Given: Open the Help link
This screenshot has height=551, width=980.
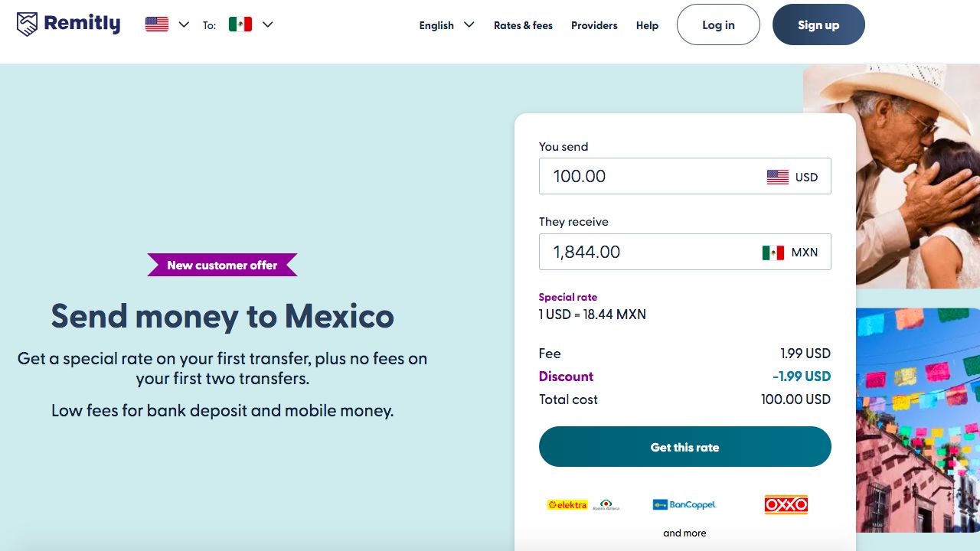Looking at the screenshot, I should coord(647,25).
